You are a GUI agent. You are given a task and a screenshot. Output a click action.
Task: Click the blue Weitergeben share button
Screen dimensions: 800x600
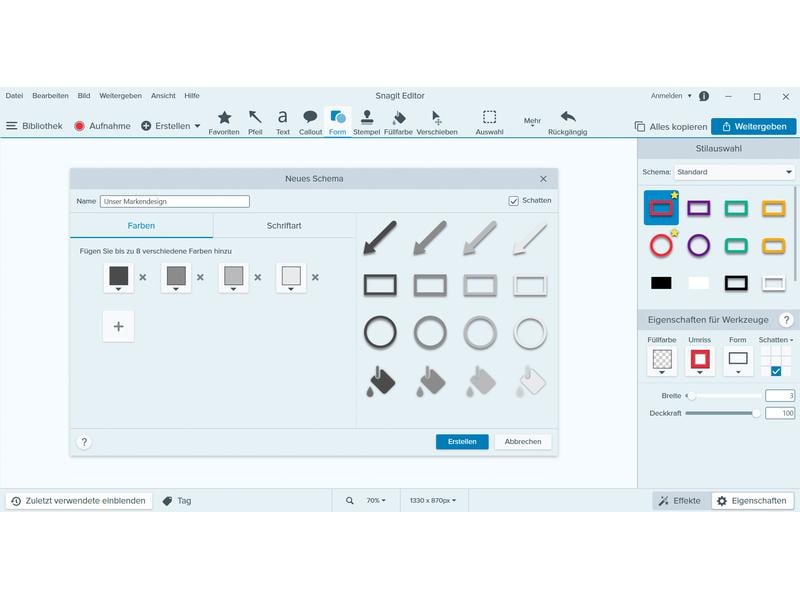tap(754, 127)
